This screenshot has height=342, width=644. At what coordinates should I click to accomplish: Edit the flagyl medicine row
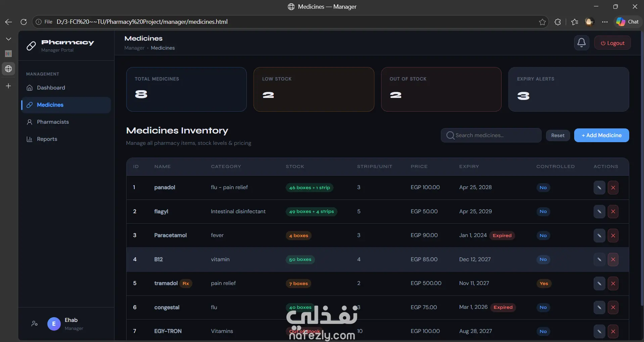tap(599, 212)
